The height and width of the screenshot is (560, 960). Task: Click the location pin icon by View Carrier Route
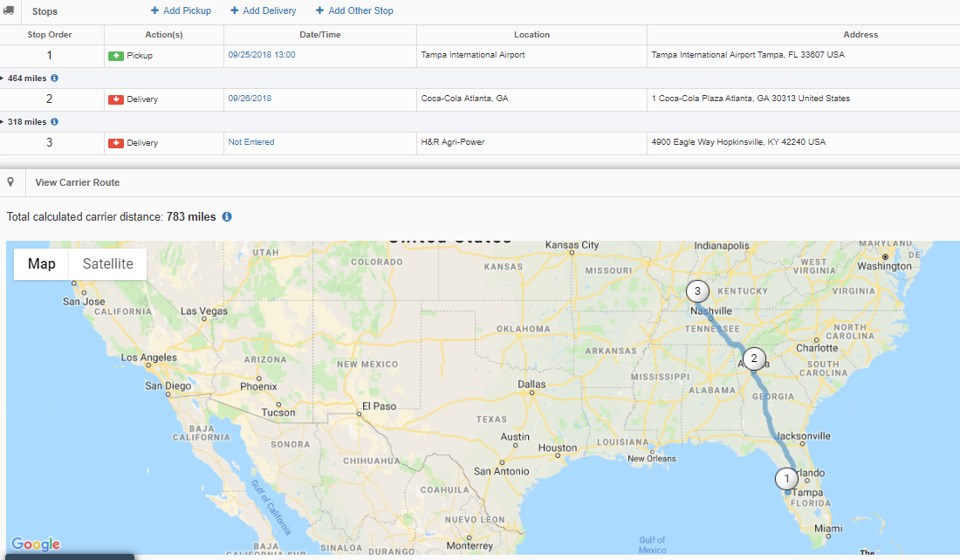(x=10, y=182)
